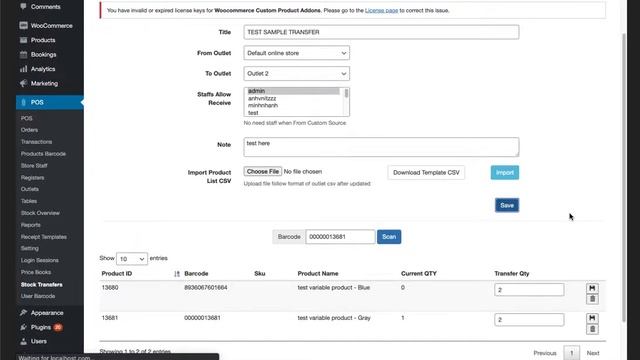Click the Choose File button
This screenshot has height=360, width=640.
263,171
